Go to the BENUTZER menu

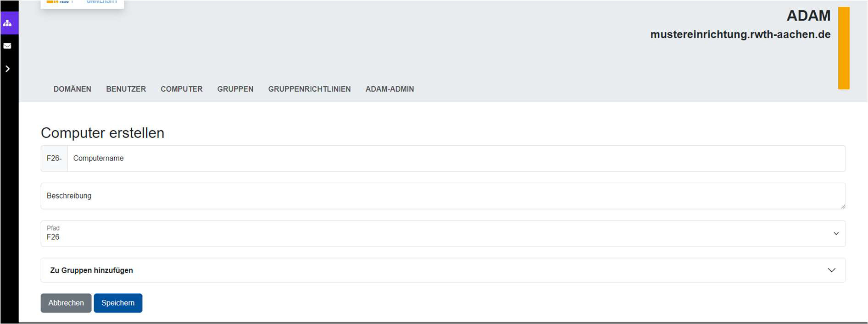tap(126, 89)
